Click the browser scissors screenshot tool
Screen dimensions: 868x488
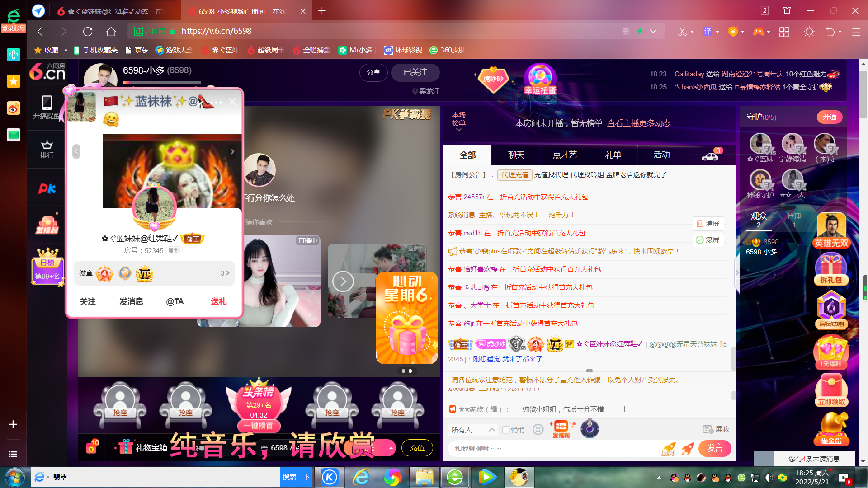[682, 32]
